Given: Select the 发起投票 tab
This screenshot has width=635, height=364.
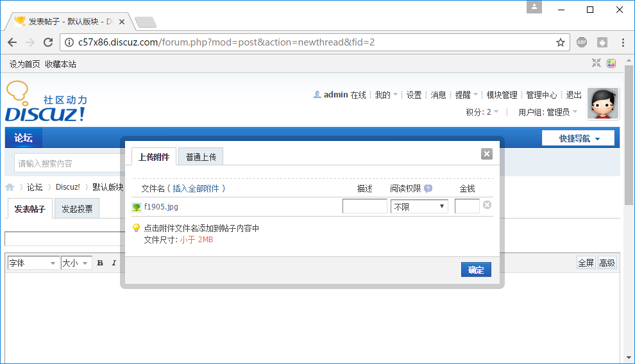Looking at the screenshot, I should tap(77, 209).
